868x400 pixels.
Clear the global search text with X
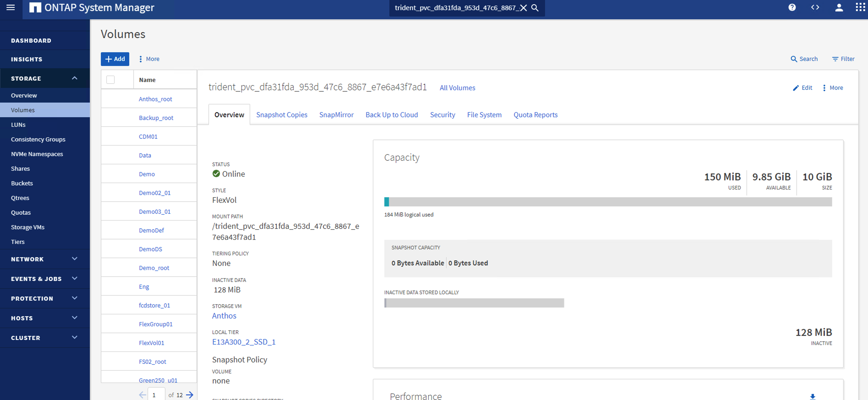tap(523, 8)
